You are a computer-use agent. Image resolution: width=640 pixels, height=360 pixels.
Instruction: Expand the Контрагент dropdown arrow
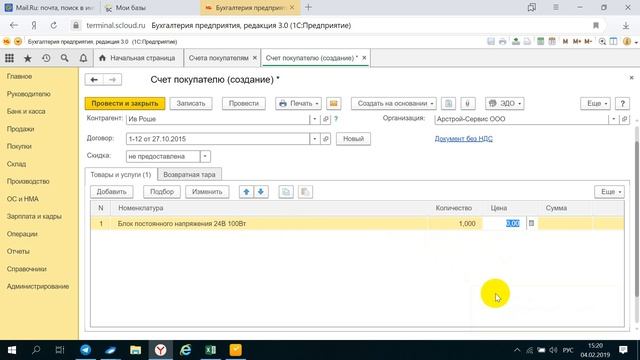click(x=315, y=119)
